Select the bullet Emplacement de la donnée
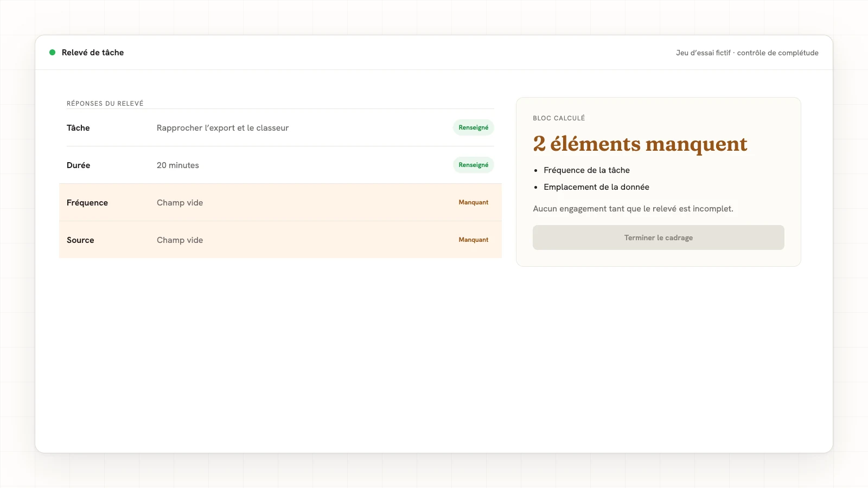Viewport: 868px width, 488px height. (x=597, y=187)
